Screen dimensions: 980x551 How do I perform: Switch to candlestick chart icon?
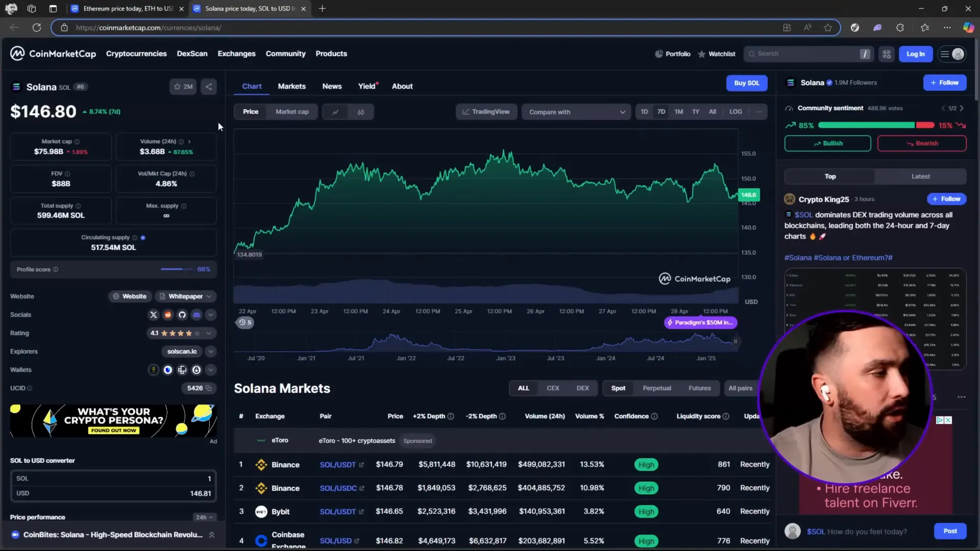click(x=361, y=112)
